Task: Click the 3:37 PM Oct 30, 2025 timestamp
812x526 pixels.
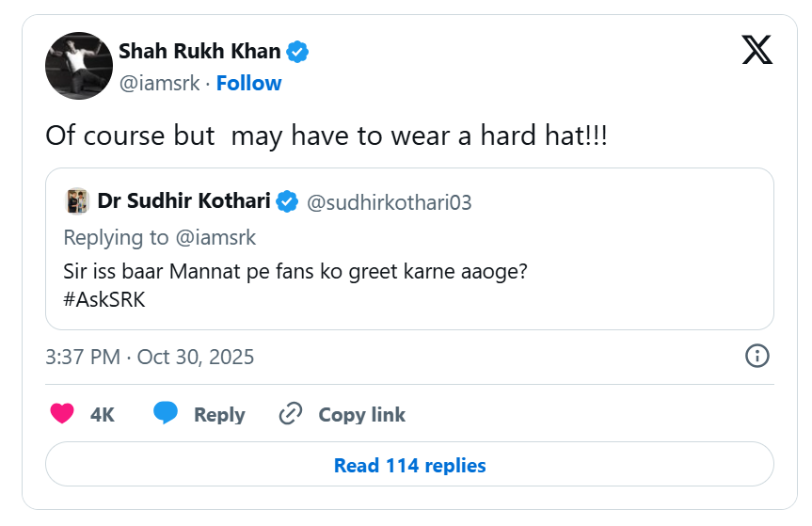Action: tap(150, 357)
